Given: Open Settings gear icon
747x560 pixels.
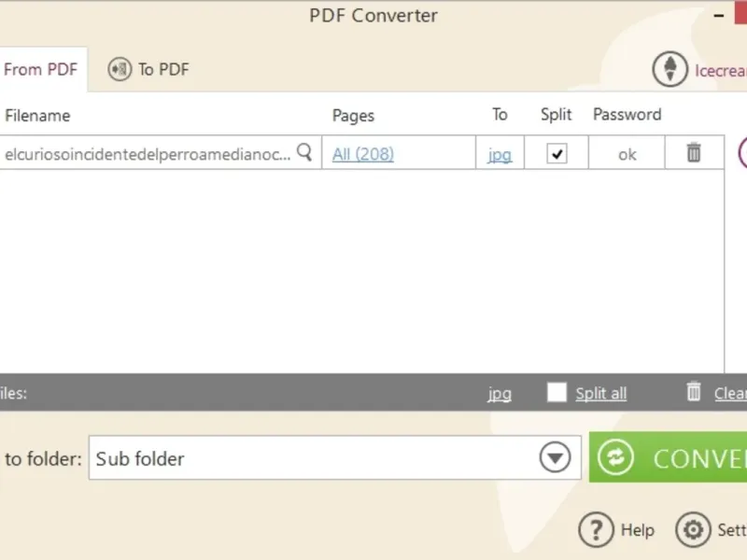Looking at the screenshot, I should 693,530.
